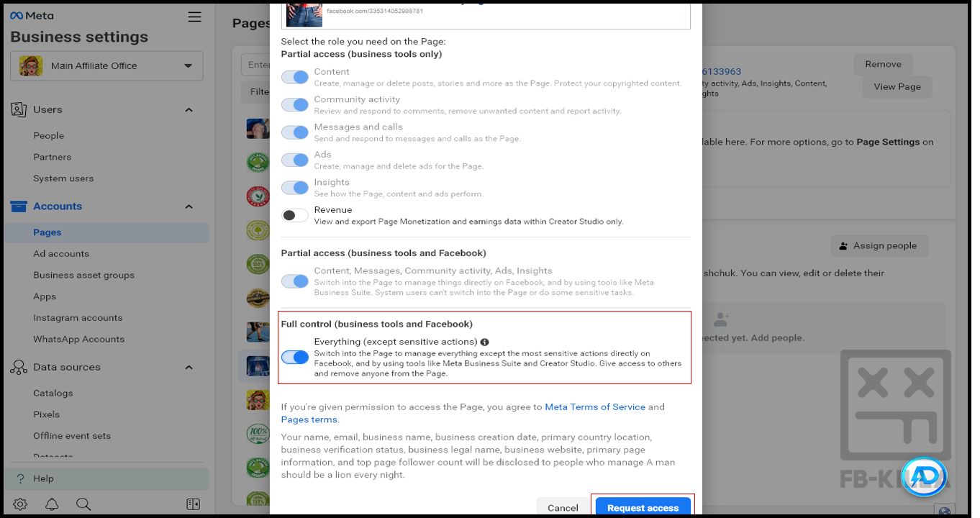Click the search magnifier icon in sidebar footer
The width and height of the screenshot is (980, 518).
83,504
